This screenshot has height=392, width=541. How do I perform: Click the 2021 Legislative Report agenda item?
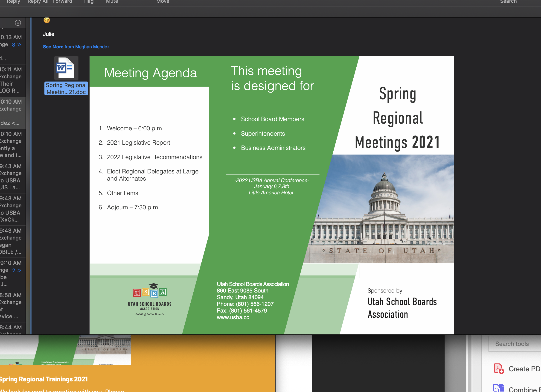138,143
